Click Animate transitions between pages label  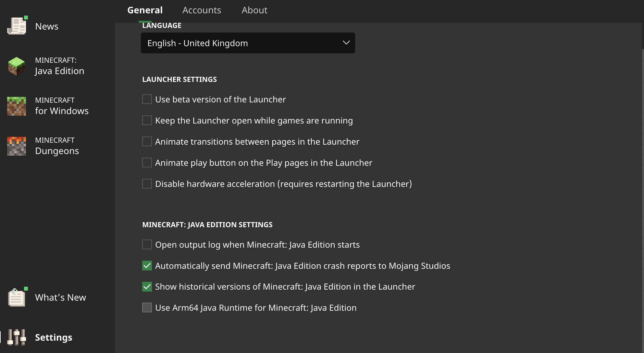tap(257, 142)
